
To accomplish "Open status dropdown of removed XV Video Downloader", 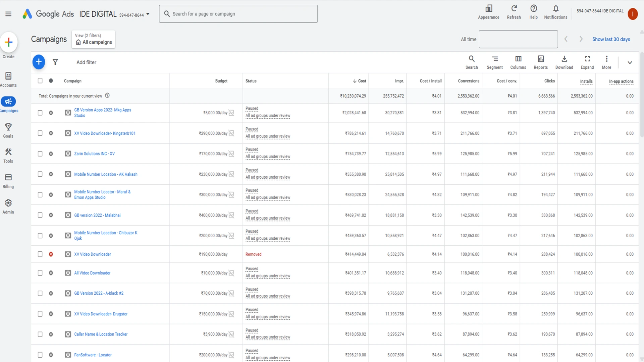I will [51, 254].
